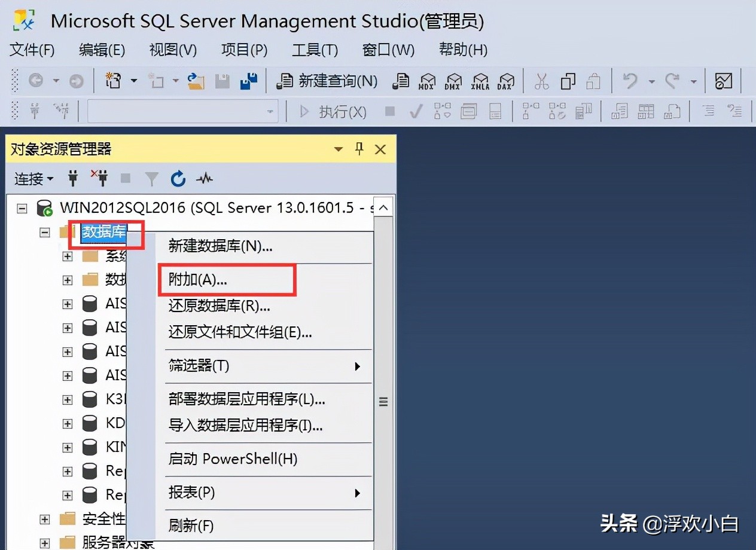Click the Disconnect icon in Object Explorer

(x=100, y=178)
